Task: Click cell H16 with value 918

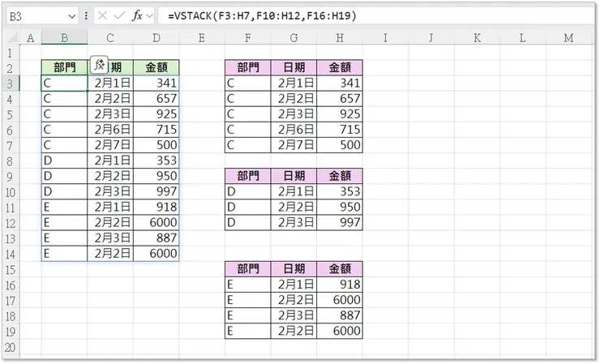Action: (x=340, y=285)
